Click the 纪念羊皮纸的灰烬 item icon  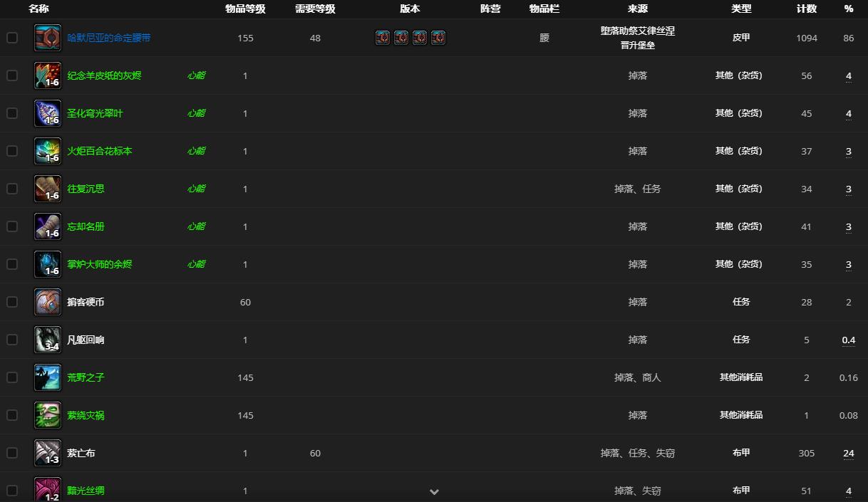pos(48,75)
